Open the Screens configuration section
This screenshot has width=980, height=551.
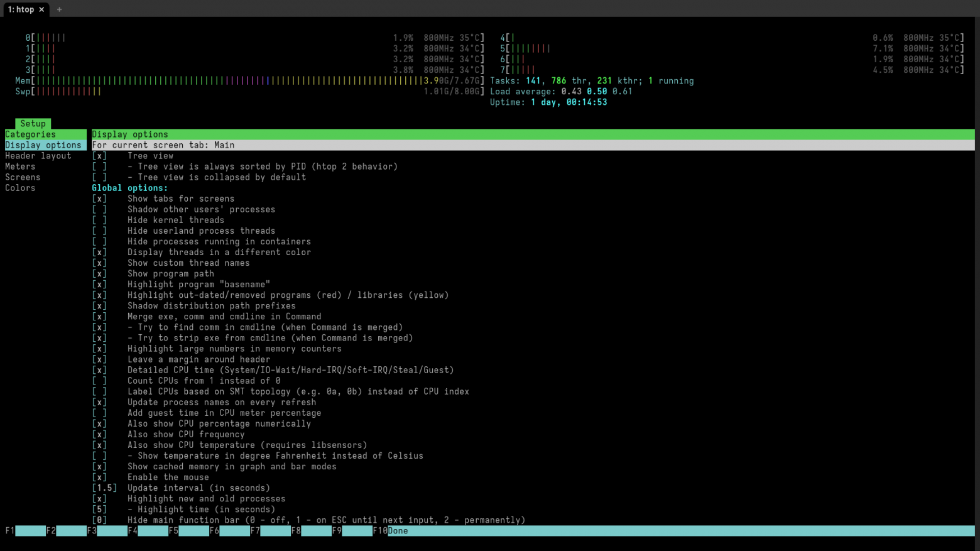coord(23,177)
